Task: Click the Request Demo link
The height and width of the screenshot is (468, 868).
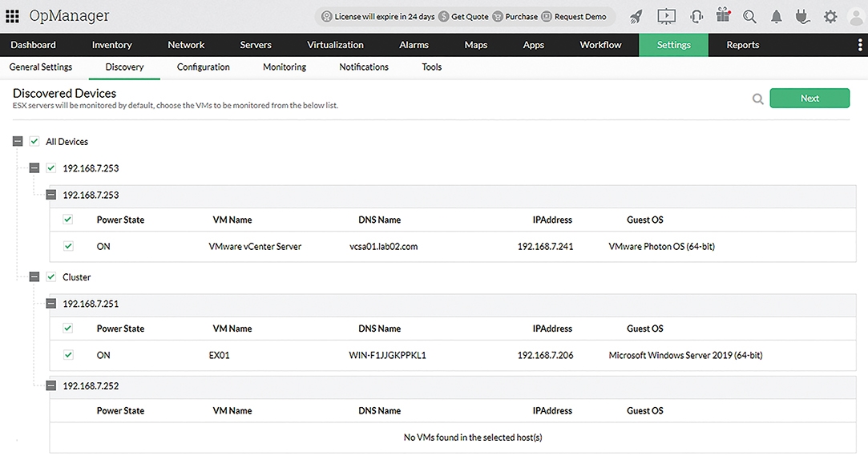Action: coord(580,17)
